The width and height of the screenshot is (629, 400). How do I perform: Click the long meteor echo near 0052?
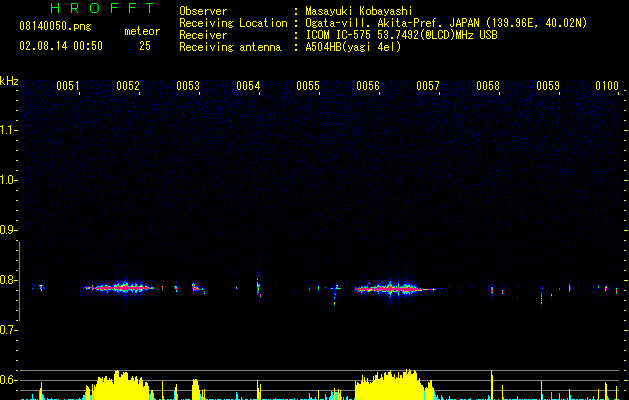tap(119, 287)
